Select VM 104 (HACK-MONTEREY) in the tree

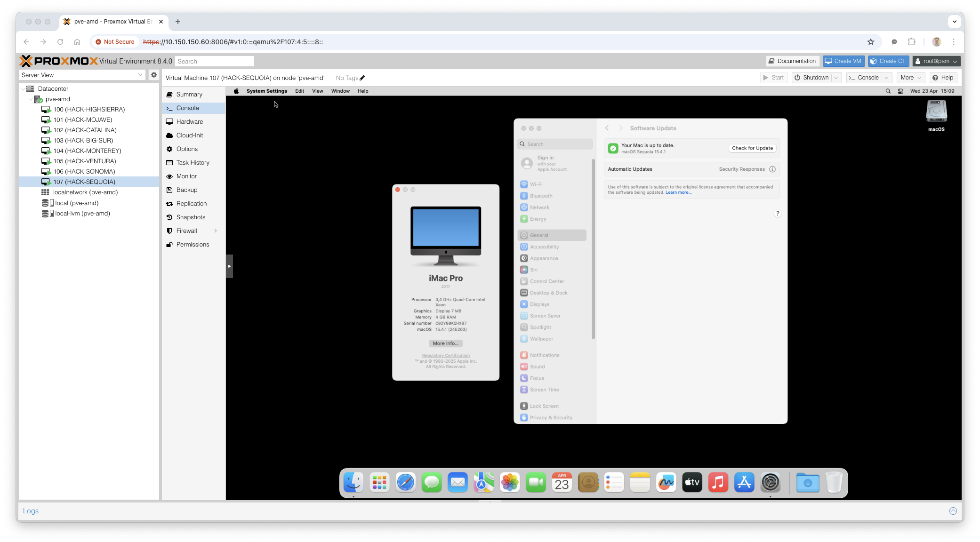coord(87,151)
